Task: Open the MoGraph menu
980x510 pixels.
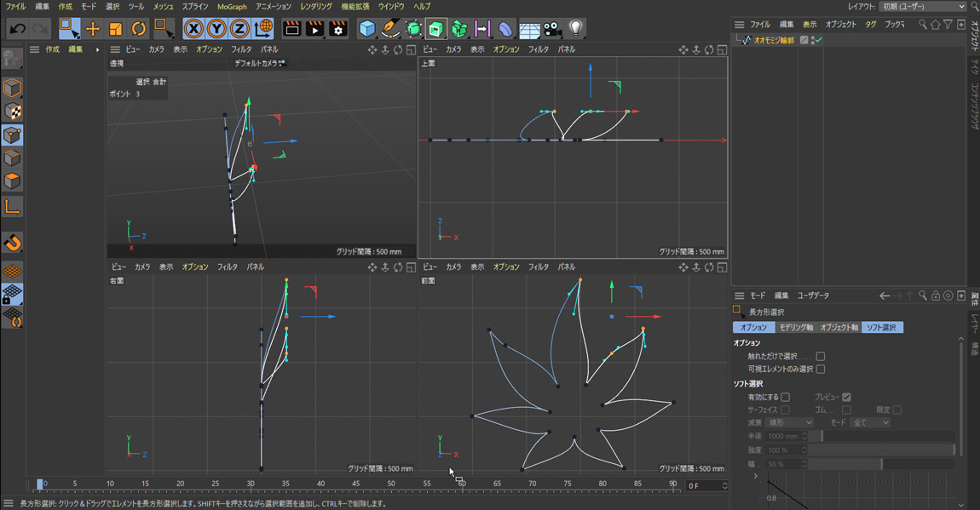Action: [x=232, y=7]
